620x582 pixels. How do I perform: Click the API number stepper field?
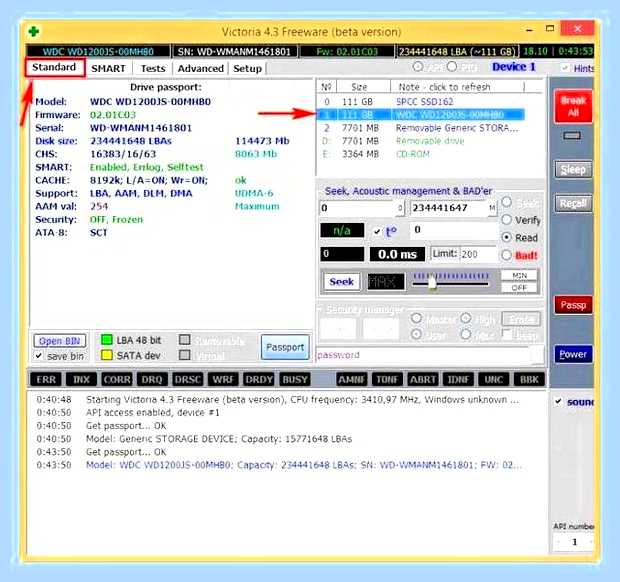pyautogui.click(x=574, y=542)
